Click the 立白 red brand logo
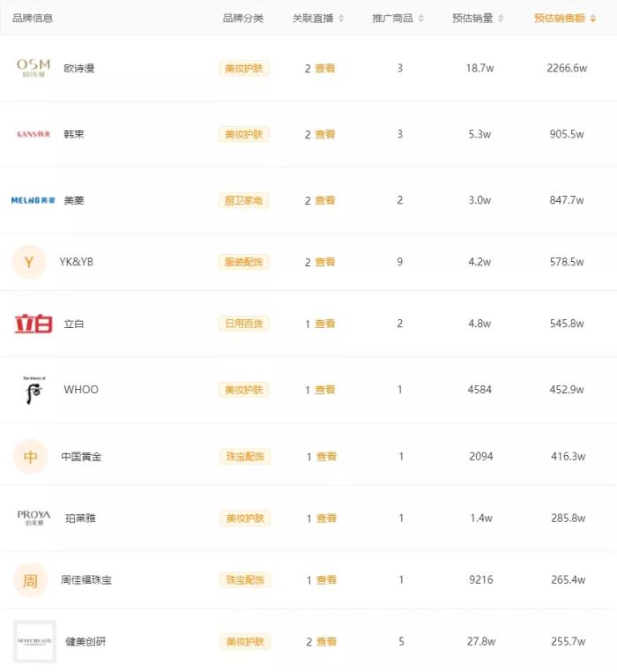 [x=33, y=324]
